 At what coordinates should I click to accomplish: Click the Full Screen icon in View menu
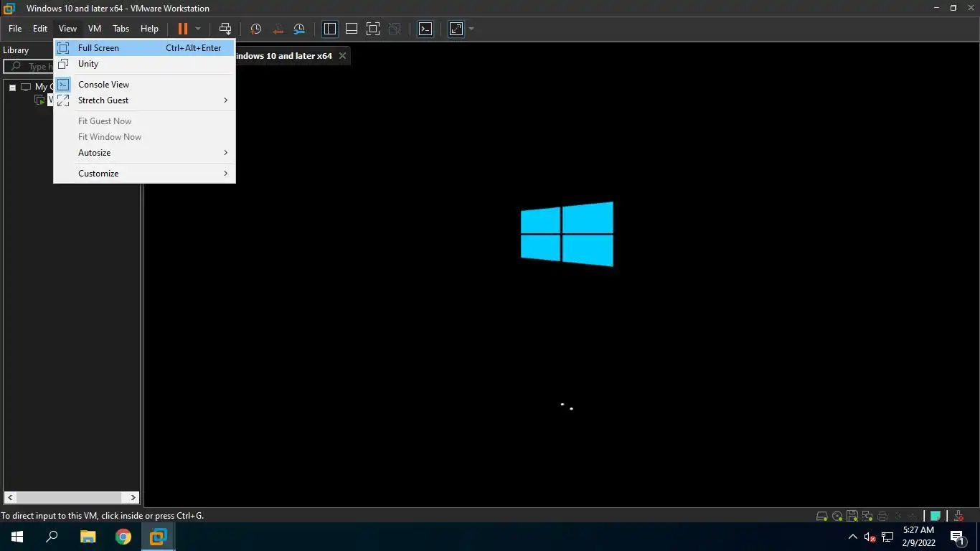(63, 48)
